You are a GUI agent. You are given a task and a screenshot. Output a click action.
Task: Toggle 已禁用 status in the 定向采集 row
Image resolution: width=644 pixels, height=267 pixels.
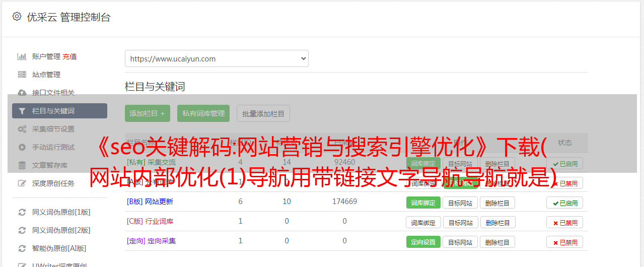[565, 242]
